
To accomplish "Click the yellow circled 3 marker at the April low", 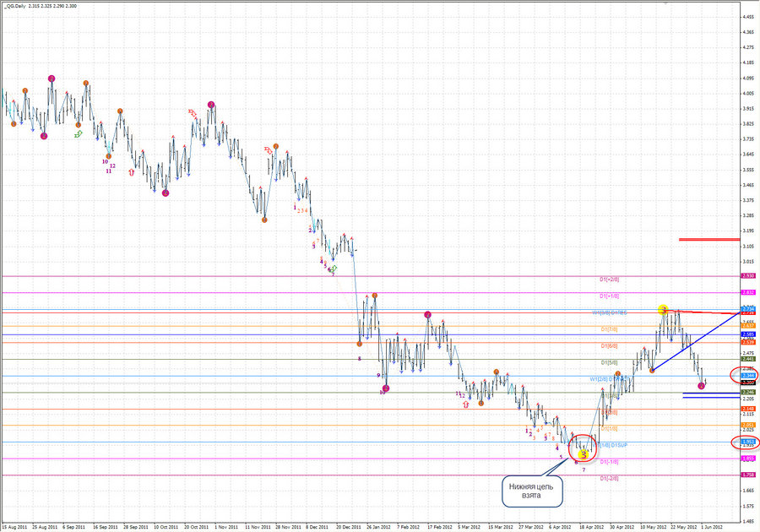I will pyautogui.click(x=583, y=453).
